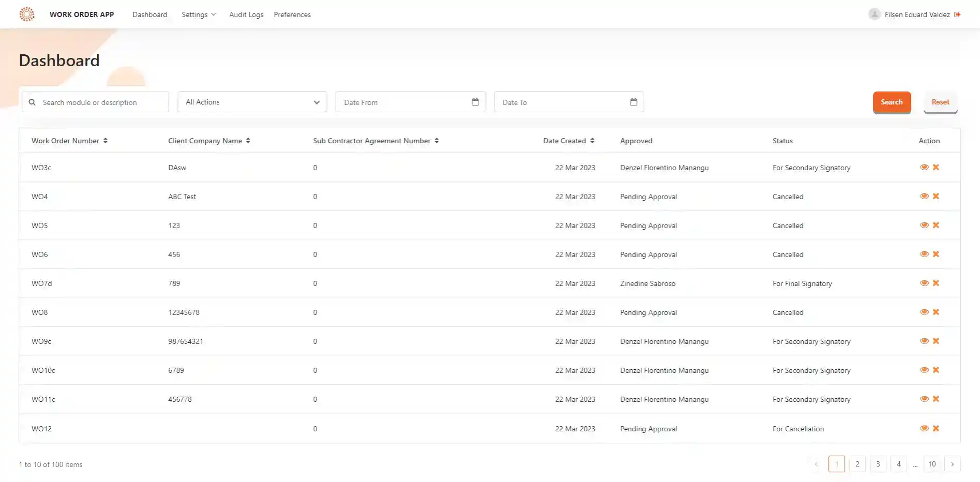The height and width of the screenshot is (482, 980).
Task: View work order WO7d with eye icon
Action: click(x=924, y=283)
